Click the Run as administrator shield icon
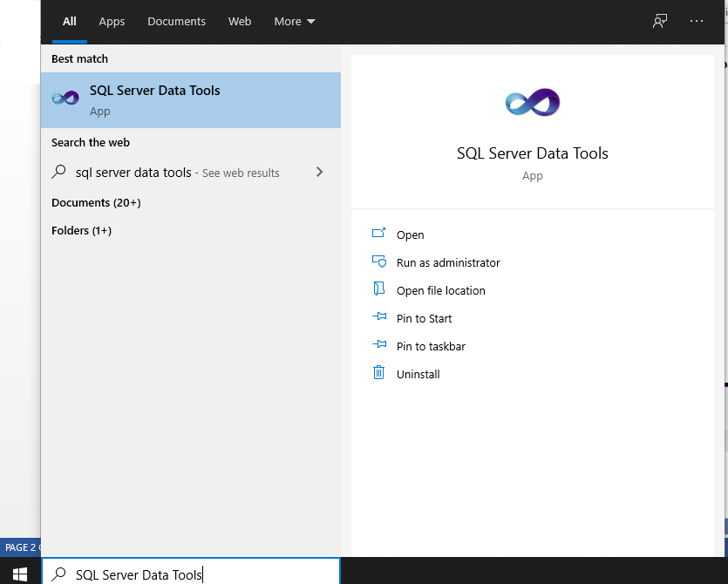This screenshot has width=728, height=584. click(x=379, y=262)
